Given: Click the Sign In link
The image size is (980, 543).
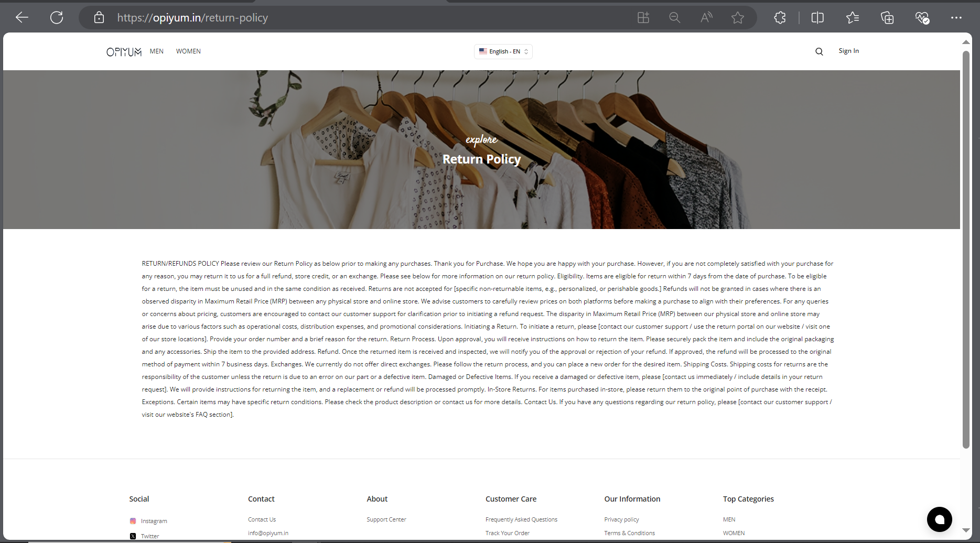Looking at the screenshot, I should pyautogui.click(x=848, y=51).
